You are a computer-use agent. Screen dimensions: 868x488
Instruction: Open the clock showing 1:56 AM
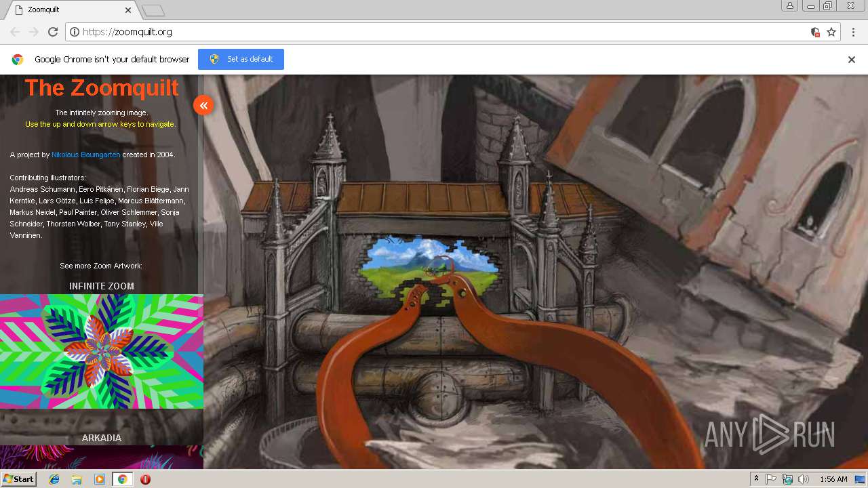click(833, 479)
